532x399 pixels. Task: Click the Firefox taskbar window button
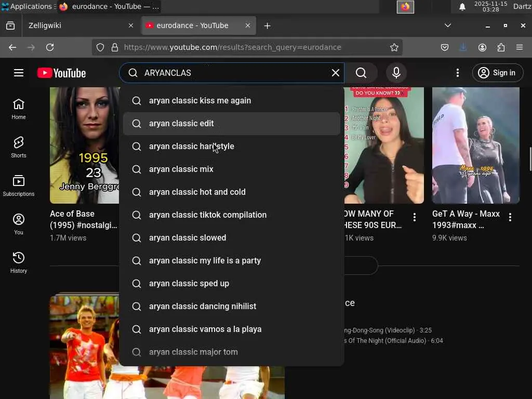point(109,6)
